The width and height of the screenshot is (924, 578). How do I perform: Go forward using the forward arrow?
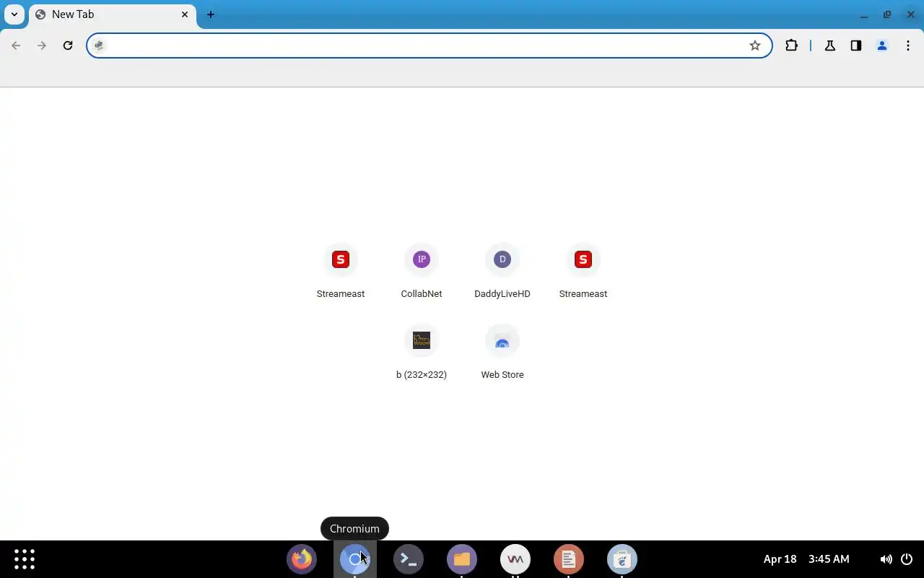(x=42, y=46)
